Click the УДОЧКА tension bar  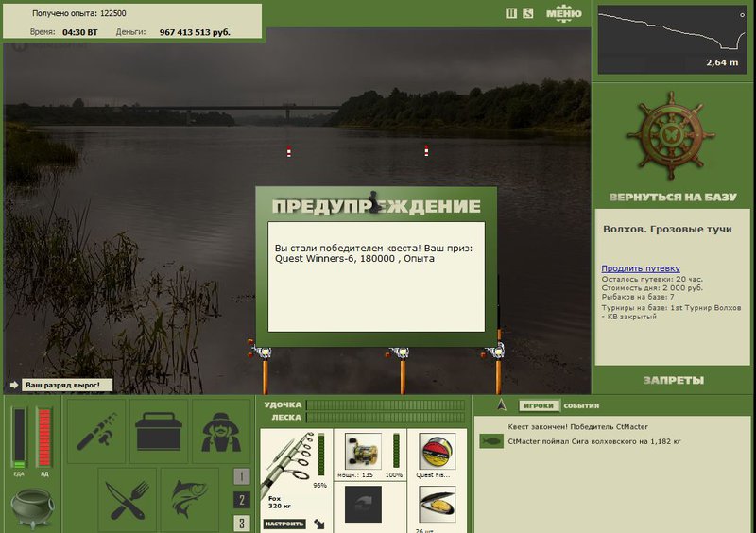[386, 404]
